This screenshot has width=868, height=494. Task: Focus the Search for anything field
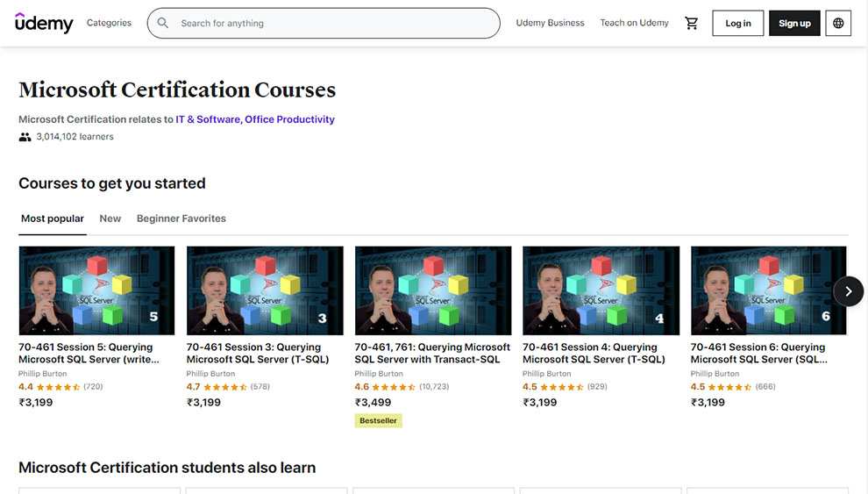(333, 24)
